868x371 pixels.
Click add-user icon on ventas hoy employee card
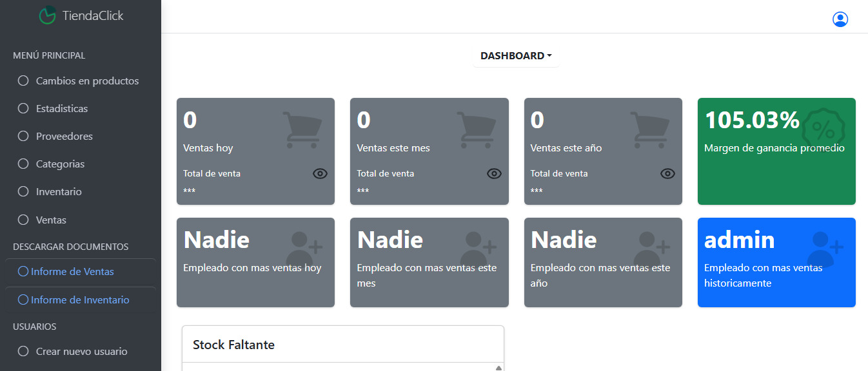coord(304,248)
